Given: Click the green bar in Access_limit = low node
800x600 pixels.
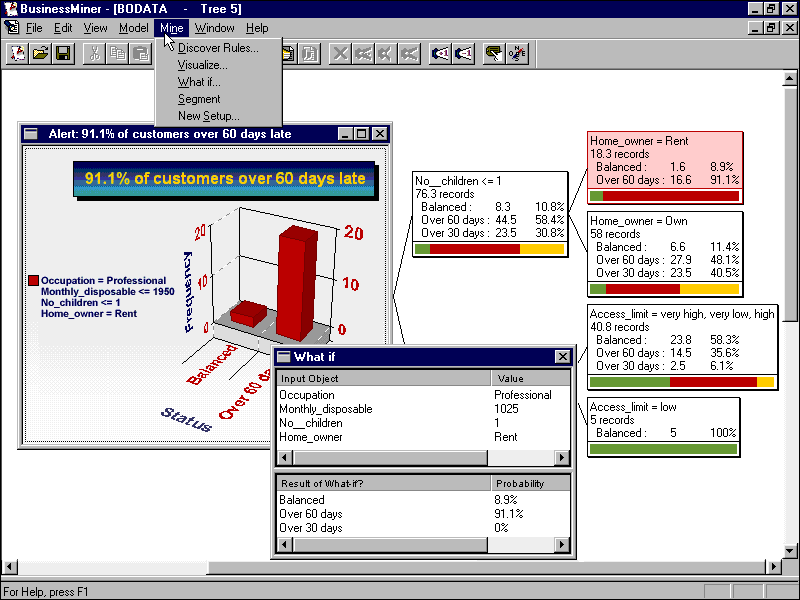Looking at the screenshot, I should pyautogui.click(x=663, y=449).
